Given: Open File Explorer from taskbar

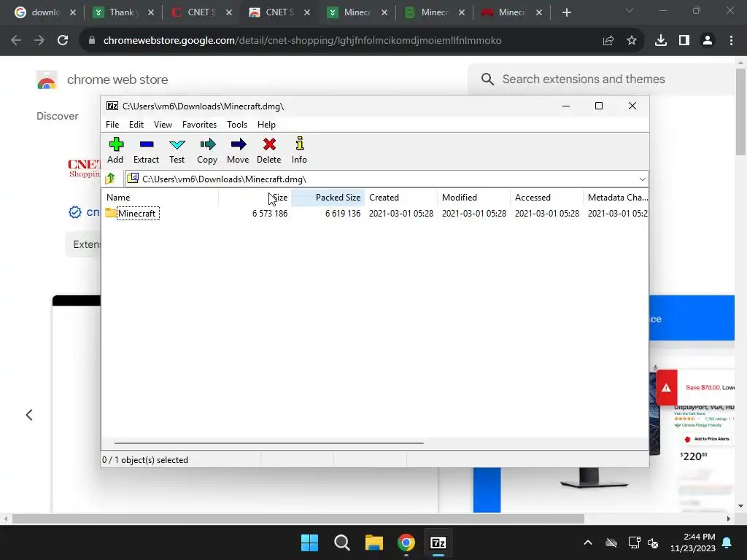Looking at the screenshot, I should [x=374, y=542].
